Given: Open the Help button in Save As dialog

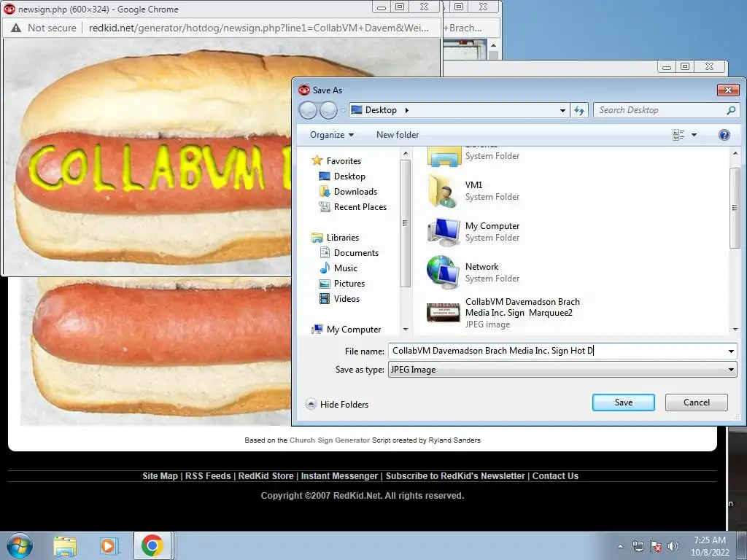Looking at the screenshot, I should point(724,135).
